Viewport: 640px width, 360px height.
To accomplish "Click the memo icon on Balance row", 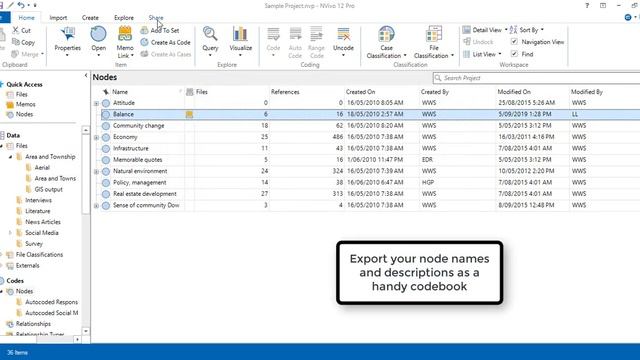I will 189,114.
